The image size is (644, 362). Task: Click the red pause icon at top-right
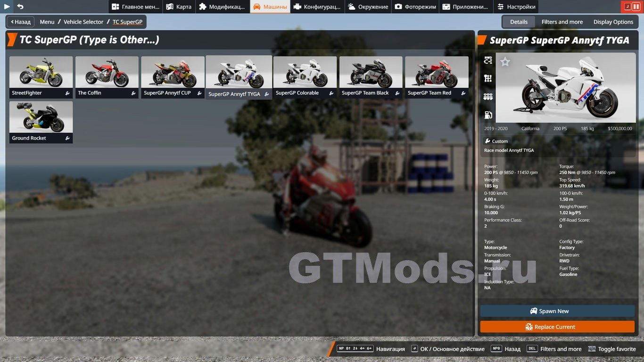click(636, 7)
